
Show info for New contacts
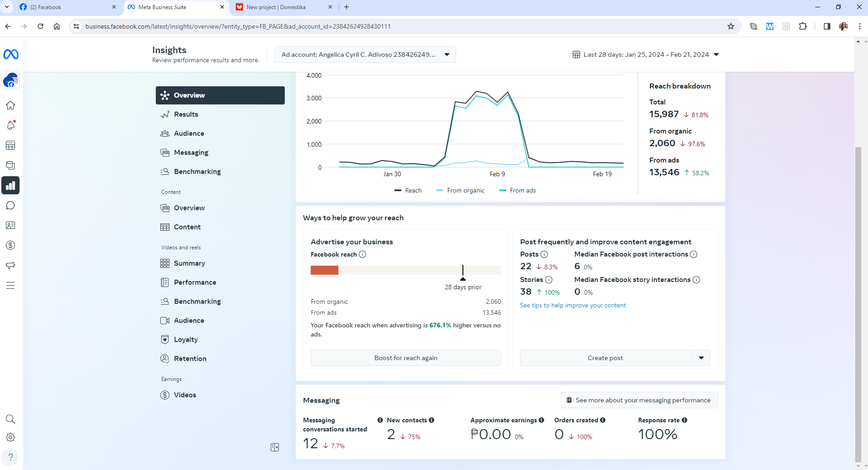tap(432, 420)
